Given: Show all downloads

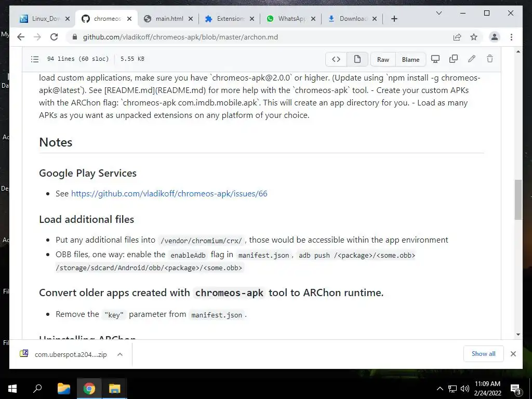Looking at the screenshot, I should point(484,353).
